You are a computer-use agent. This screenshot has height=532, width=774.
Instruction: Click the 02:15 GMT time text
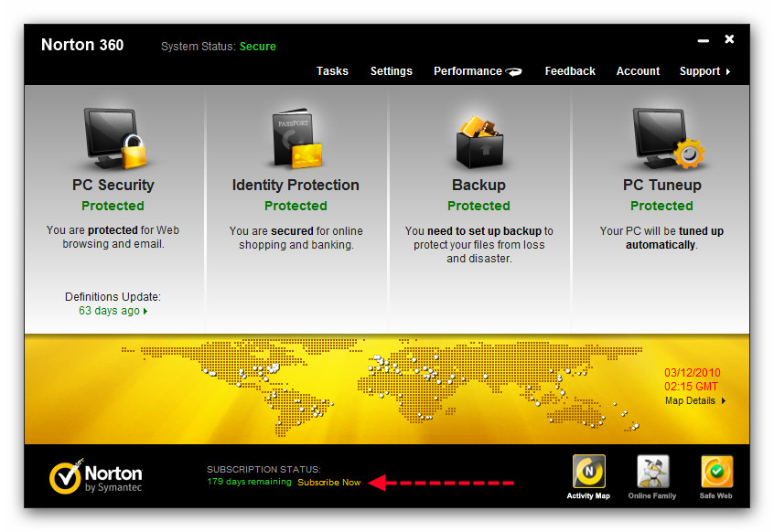click(691, 386)
